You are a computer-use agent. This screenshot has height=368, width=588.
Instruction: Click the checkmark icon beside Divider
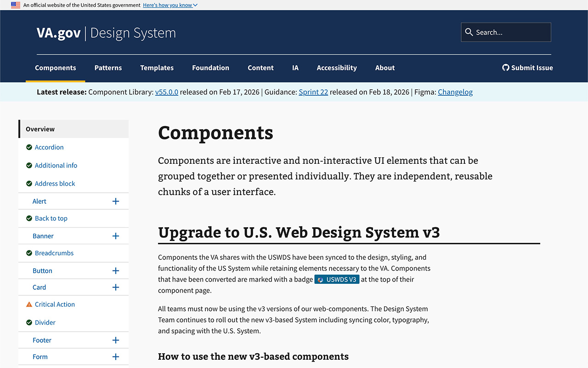pos(28,322)
